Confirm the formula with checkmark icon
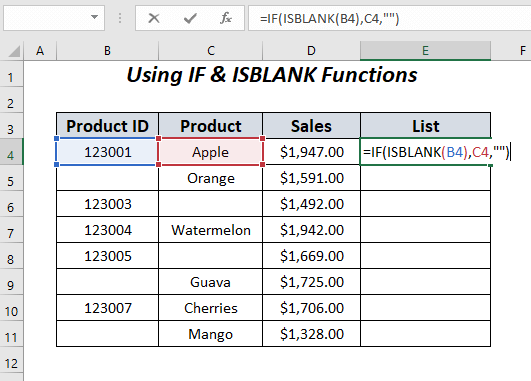The height and width of the screenshot is (381, 531). [190, 18]
